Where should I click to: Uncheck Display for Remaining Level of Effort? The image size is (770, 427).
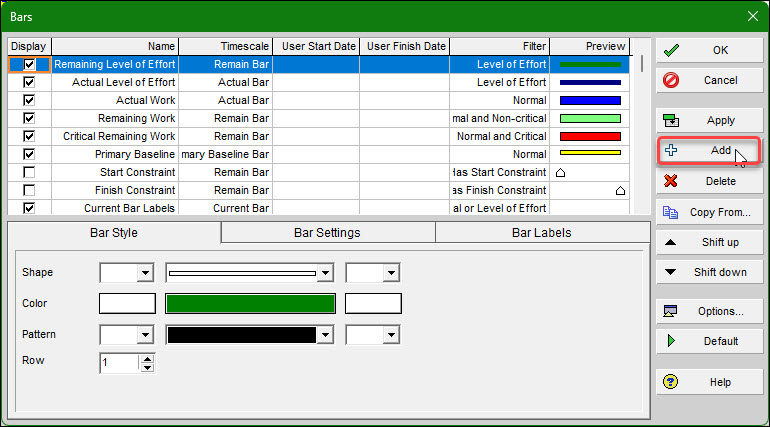[x=29, y=64]
